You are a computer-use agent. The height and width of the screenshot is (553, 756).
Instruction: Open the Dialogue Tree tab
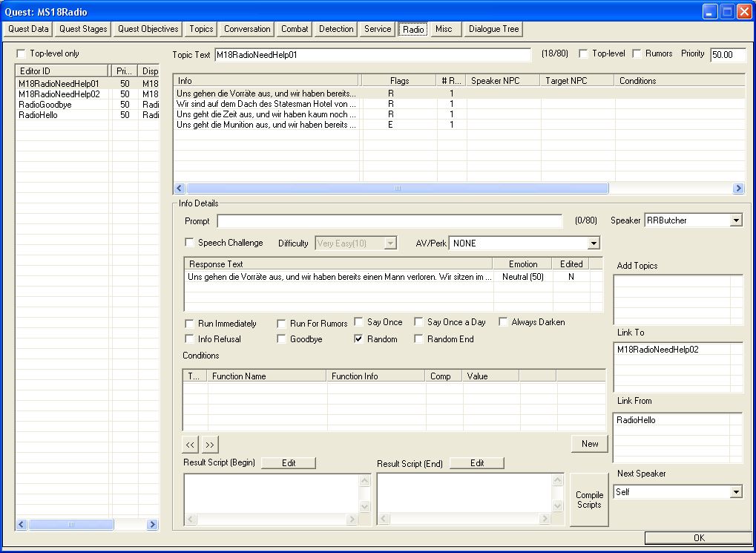point(493,29)
